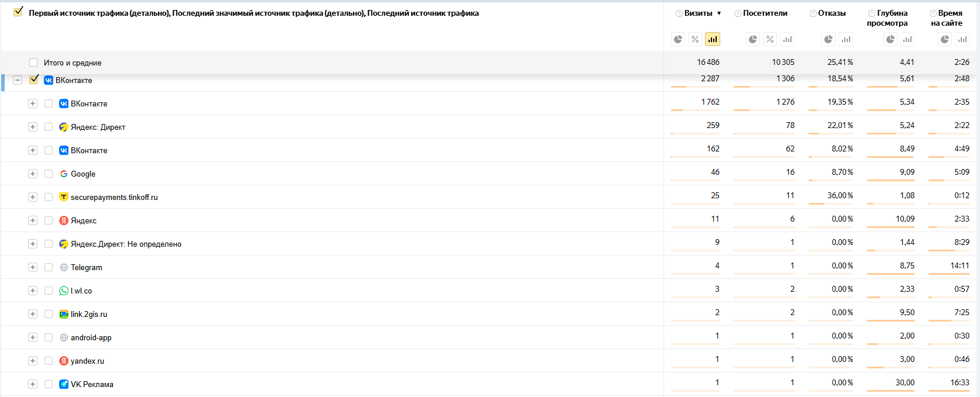The height and width of the screenshot is (397, 980).
Task: Select the Посетители metric radio button
Action: 738,13
